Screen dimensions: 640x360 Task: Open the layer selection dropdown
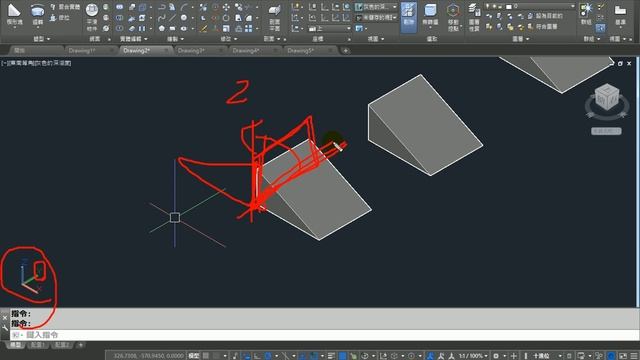[x=530, y=7]
